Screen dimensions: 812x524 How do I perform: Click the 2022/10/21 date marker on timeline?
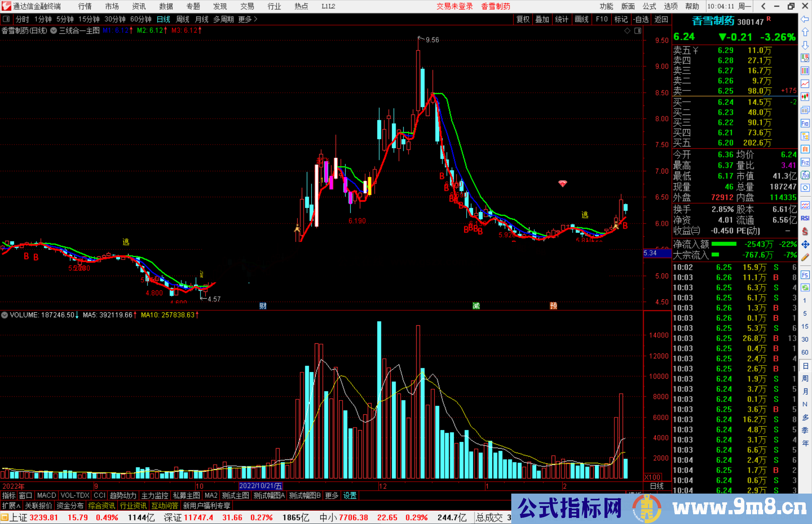pos(261,486)
